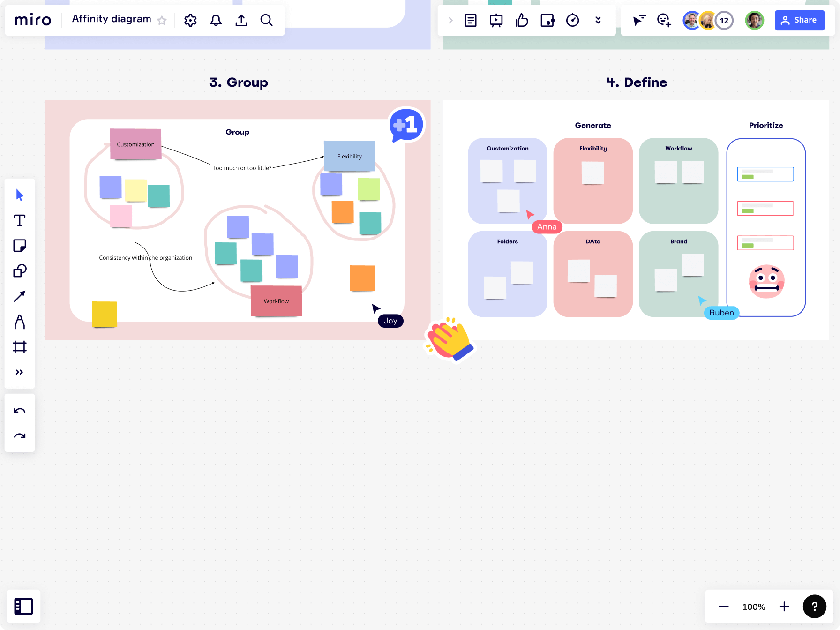Click the Share button
The height and width of the screenshot is (630, 840).
pyautogui.click(x=799, y=20)
